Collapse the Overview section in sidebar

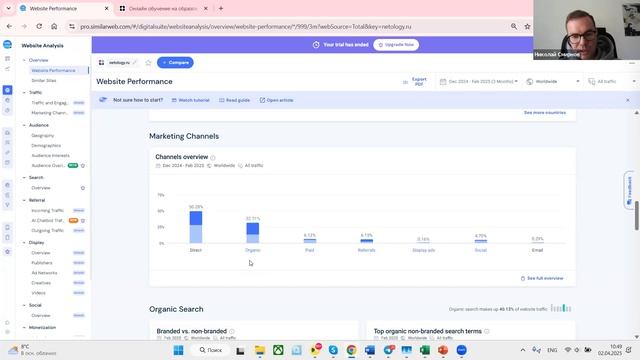point(24,60)
